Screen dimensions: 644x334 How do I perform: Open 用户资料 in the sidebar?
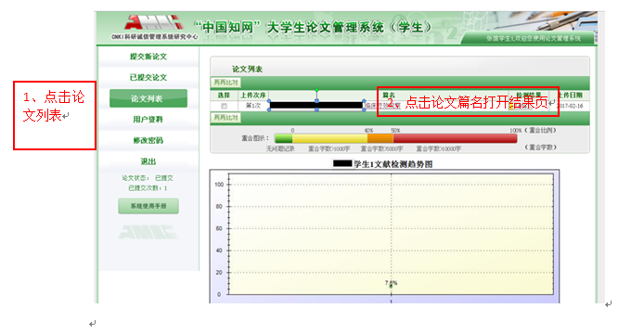click(x=148, y=120)
